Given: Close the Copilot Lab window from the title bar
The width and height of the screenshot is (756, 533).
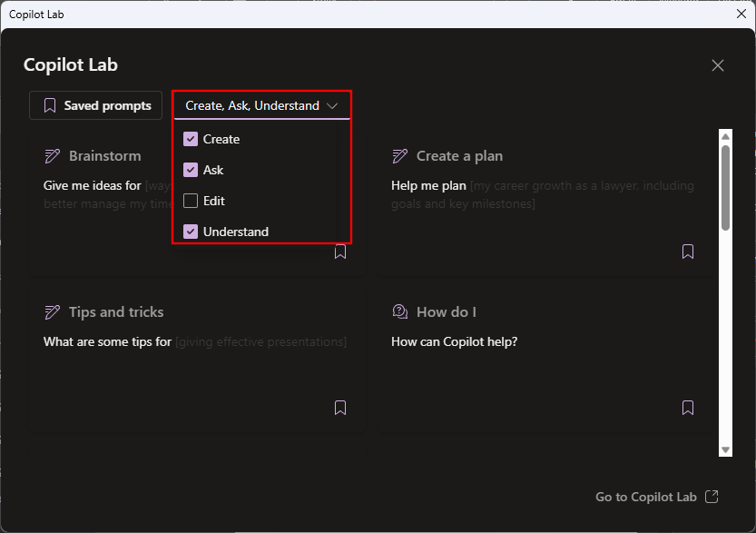Looking at the screenshot, I should point(741,14).
